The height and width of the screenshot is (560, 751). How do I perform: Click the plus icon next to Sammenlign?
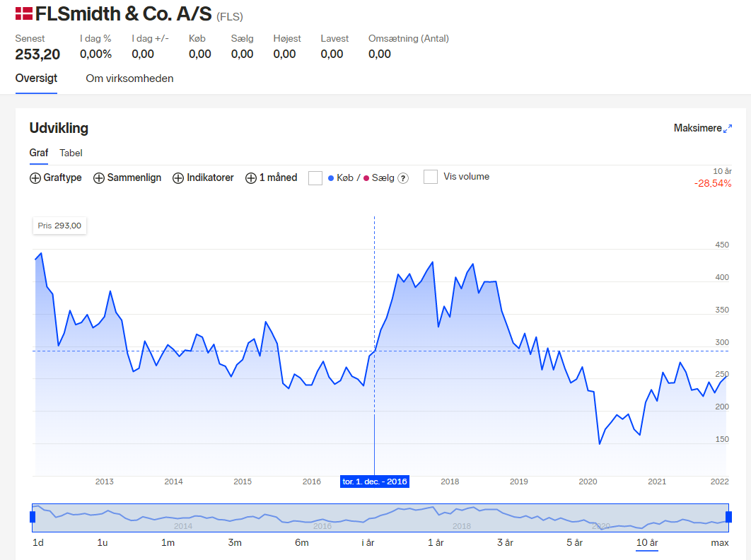tap(99, 178)
